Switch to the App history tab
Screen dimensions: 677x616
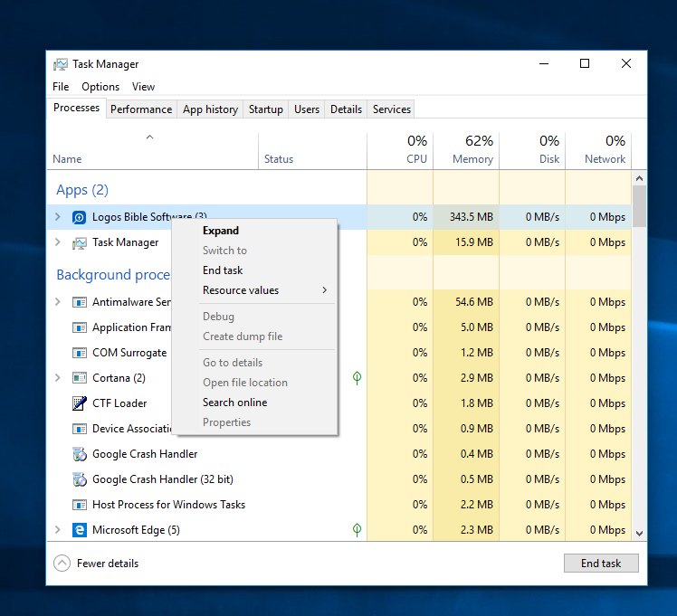pos(210,109)
